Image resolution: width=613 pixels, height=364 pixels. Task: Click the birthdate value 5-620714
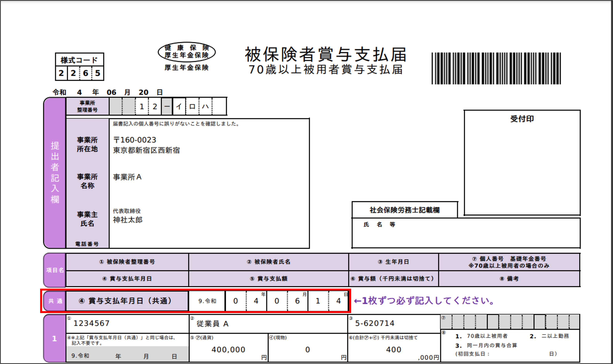375,323
